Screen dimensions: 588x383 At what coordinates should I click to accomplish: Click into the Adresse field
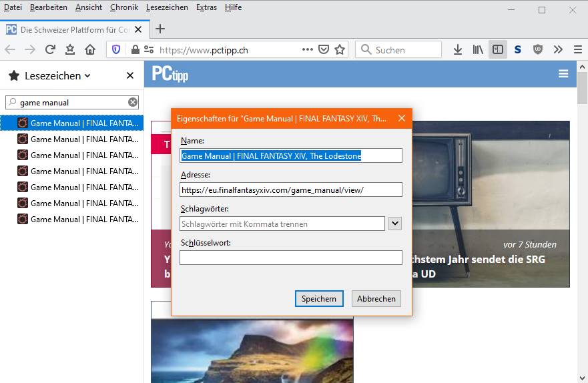(290, 189)
